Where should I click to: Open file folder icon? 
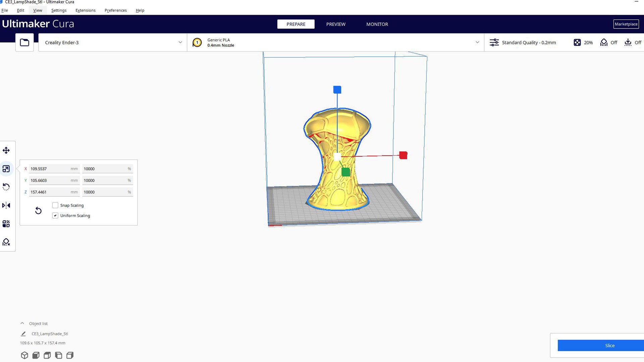(x=24, y=43)
